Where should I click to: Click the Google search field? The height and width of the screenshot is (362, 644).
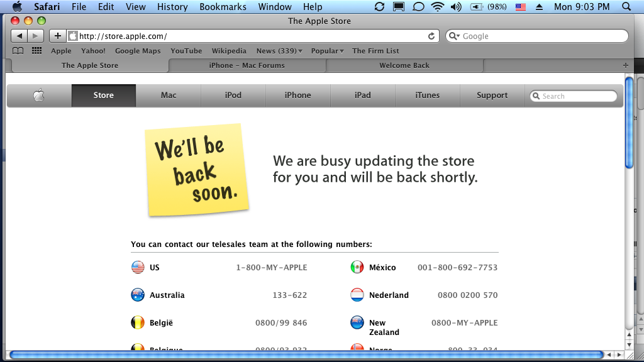pos(537,36)
